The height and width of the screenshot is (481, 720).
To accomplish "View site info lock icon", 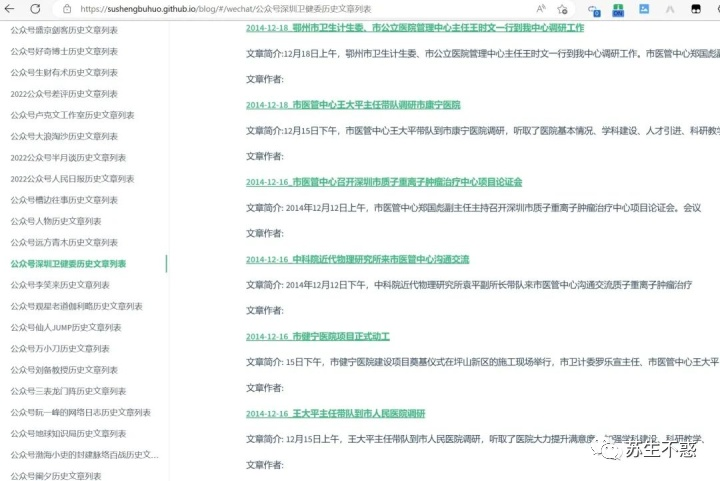I will [67, 9].
